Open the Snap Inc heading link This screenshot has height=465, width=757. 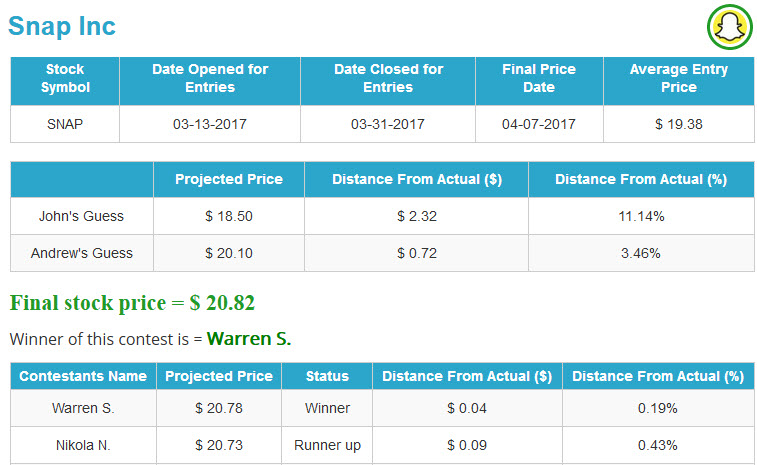(x=62, y=26)
